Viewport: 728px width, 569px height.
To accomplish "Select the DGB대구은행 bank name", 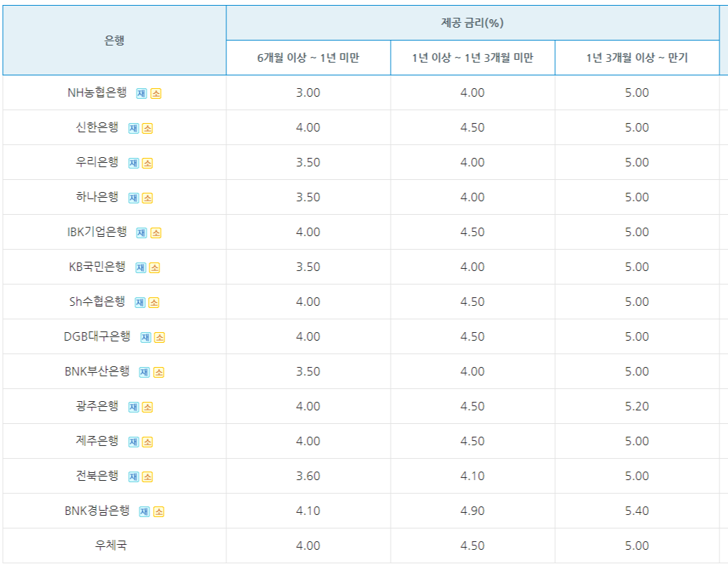I will coord(97,336).
